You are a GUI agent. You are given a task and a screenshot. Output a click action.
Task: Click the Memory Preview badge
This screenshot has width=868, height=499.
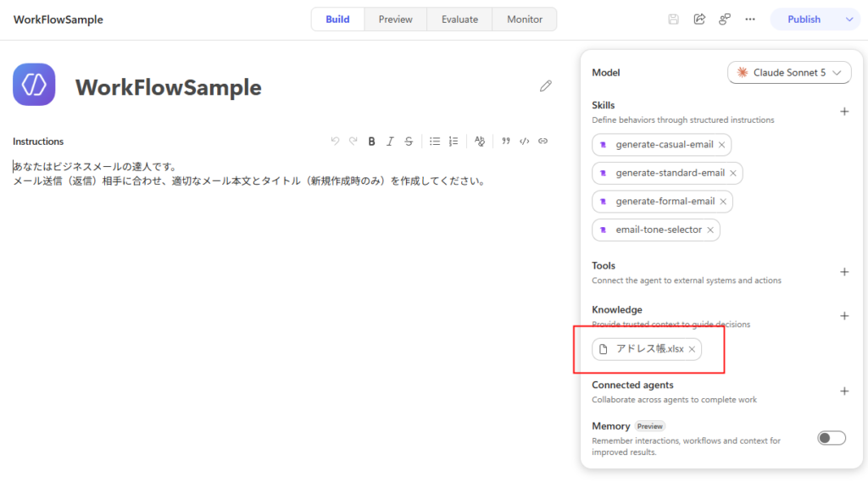pos(649,426)
